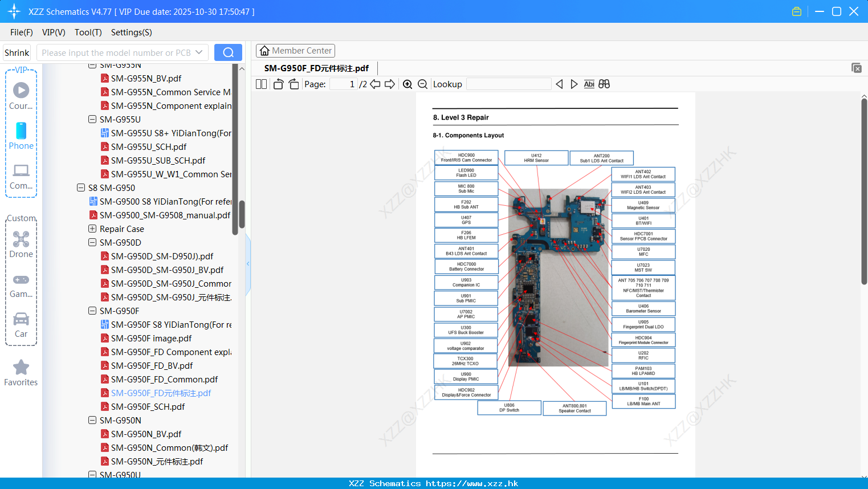Collapse the left panel handle
The image size is (868, 489).
tap(248, 263)
